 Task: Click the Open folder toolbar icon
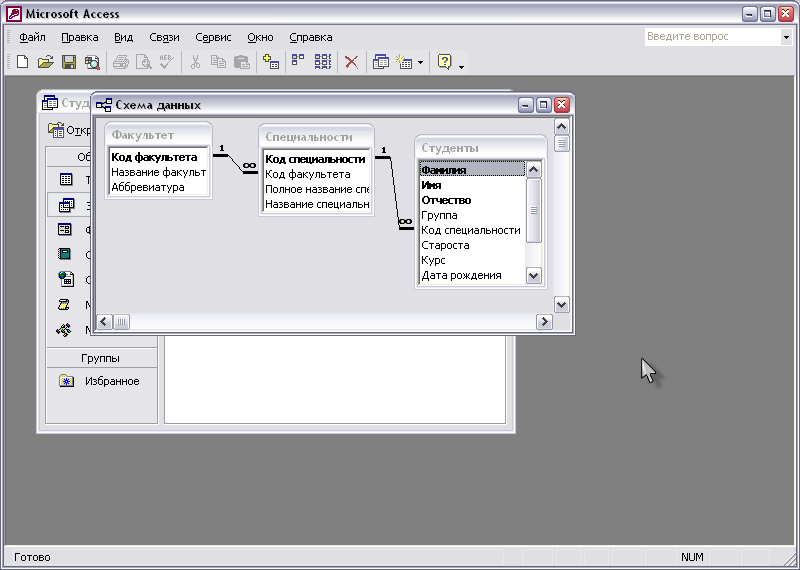(x=45, y=62)
